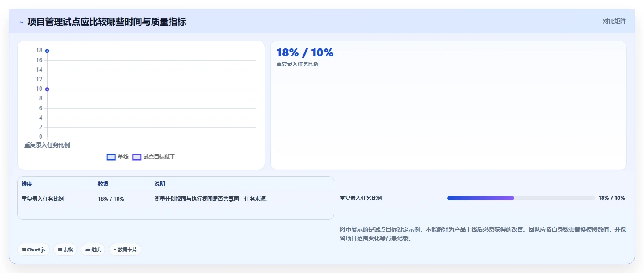644x273 pixels.
Task: Click the 18% / 10% progress value
Action: (x=611, y=198)
